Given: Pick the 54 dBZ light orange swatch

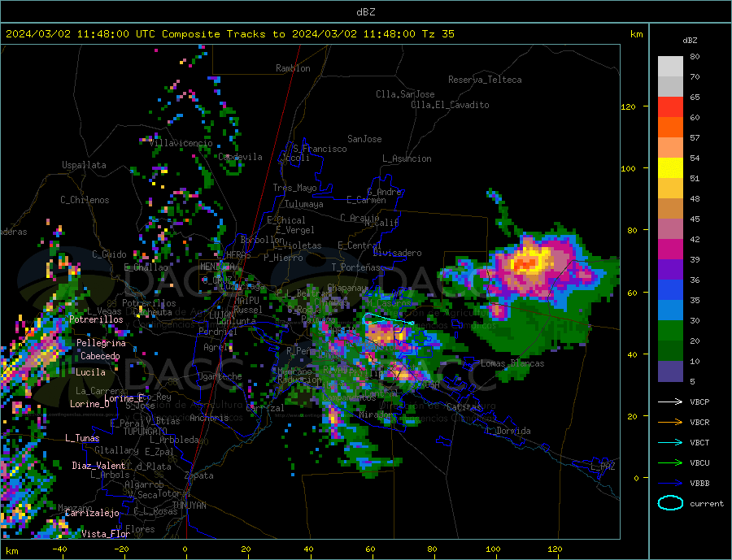Looking at the screenshot, I should pyautogui.click(x=670, y=147).
